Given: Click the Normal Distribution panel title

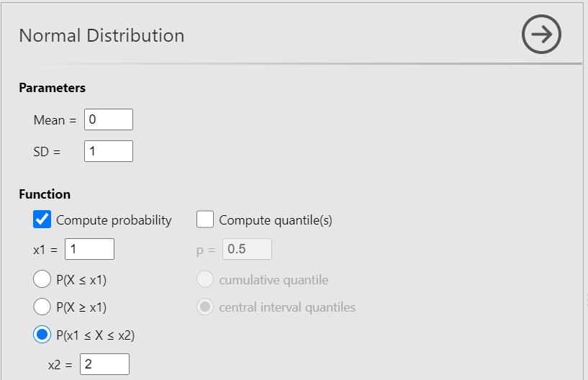Looking at the screenshot, I should (x=101, y=35).
